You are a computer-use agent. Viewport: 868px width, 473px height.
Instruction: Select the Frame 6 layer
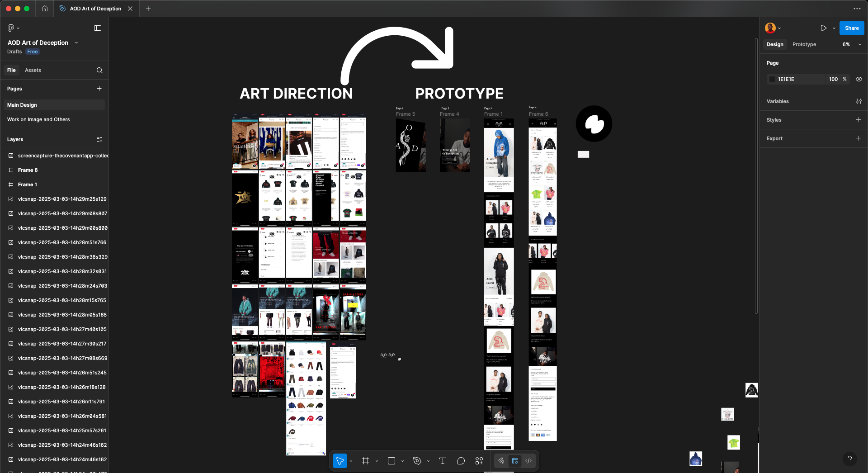pos(28,170)
